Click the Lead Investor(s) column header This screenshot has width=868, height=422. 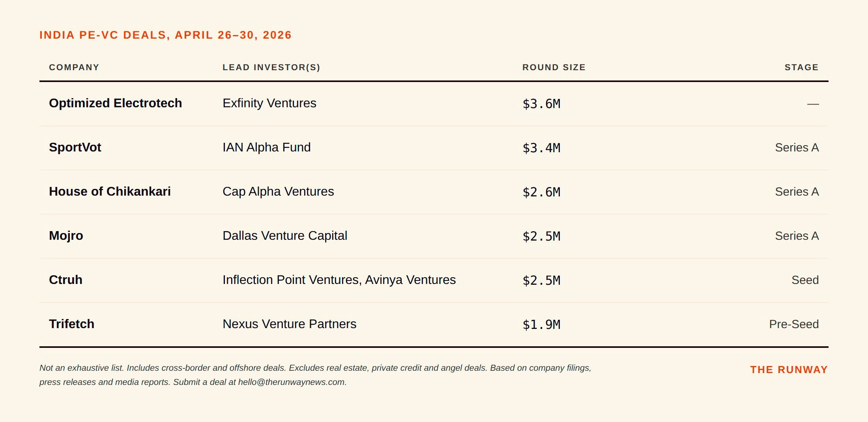pos(271,67)
